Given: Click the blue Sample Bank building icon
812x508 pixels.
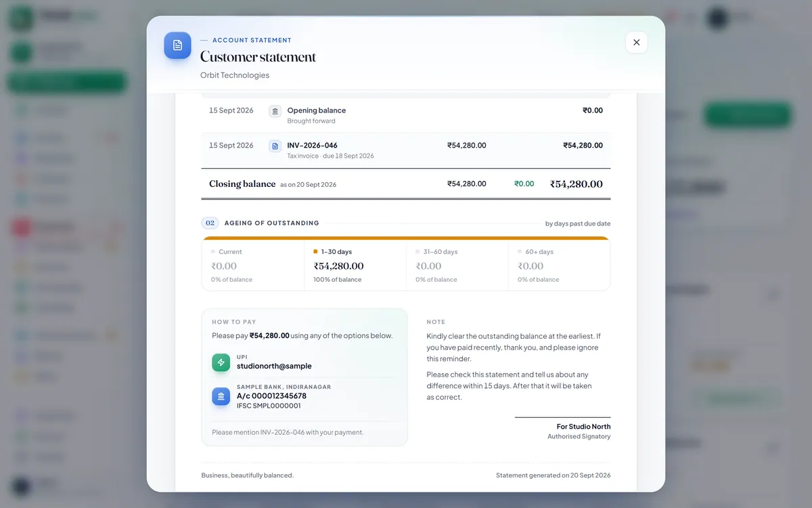Looking at the screenshot, I should coord(221,396).
